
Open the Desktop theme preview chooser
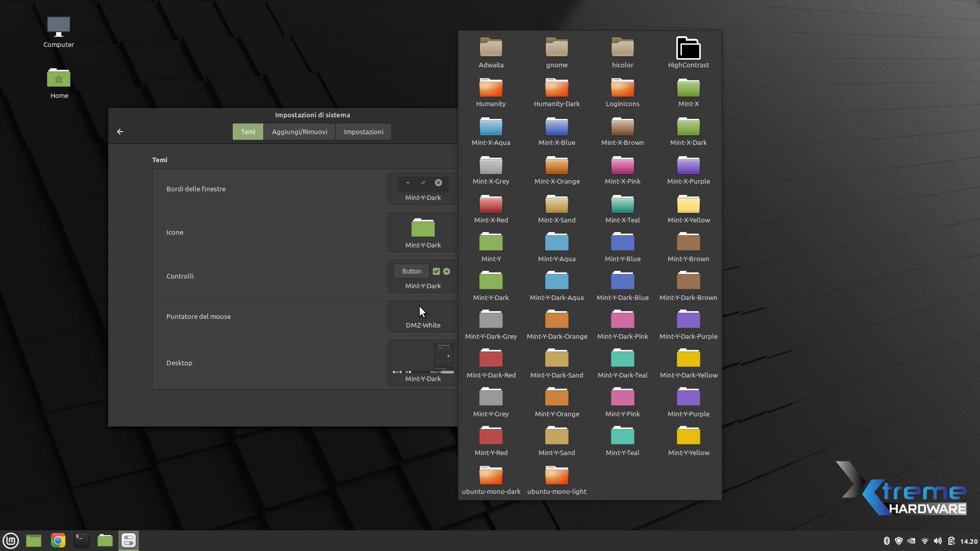click(423, 363)
